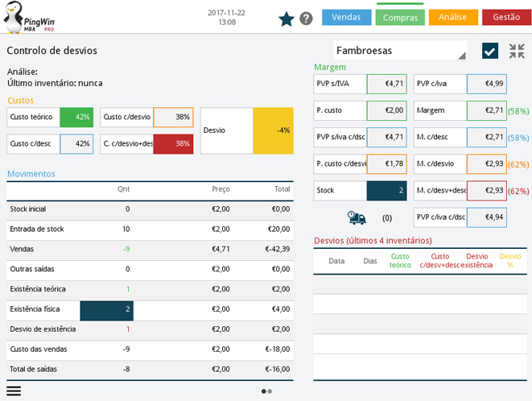Select the Existência teórica row label
532x401 pixels.
click(38, 289)
